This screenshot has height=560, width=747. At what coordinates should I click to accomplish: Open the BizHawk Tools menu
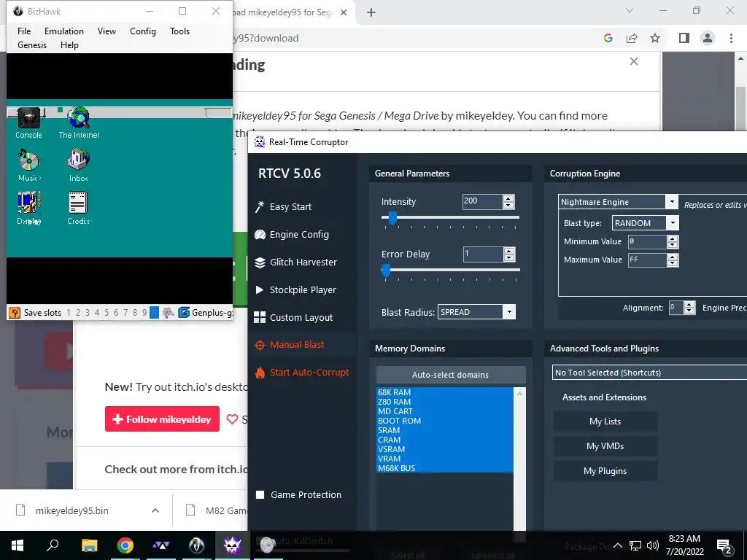pos(179,31)
